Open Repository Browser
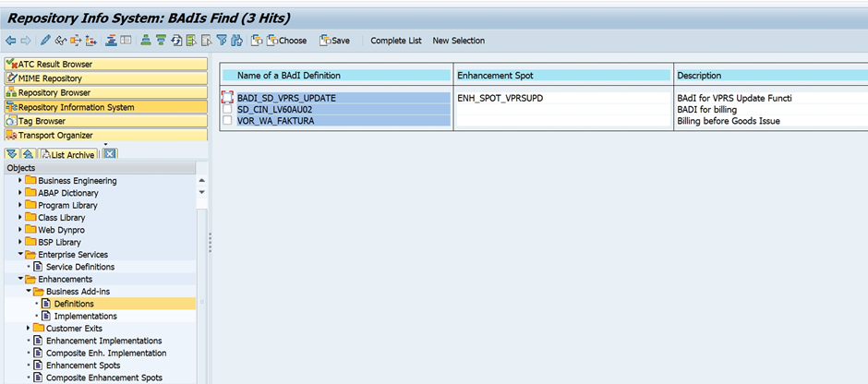The image size is (868, 384). 106,92
